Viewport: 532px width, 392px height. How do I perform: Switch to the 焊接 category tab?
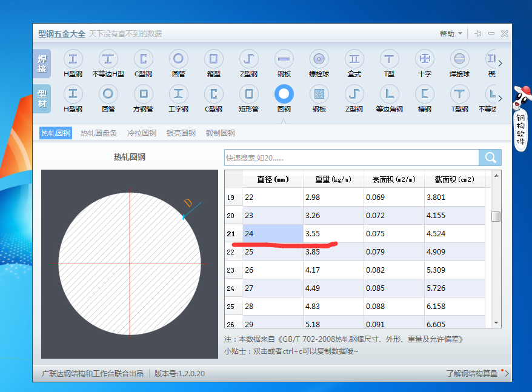point(42,64)
